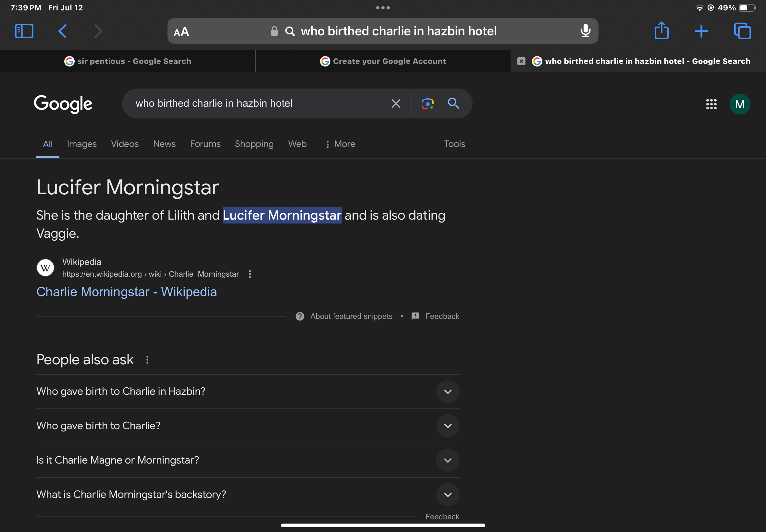Image resolution: width=766 pixels, height=532 pixels.
Task: Search by image with Google Lens
Action: [x=427, y=103]
